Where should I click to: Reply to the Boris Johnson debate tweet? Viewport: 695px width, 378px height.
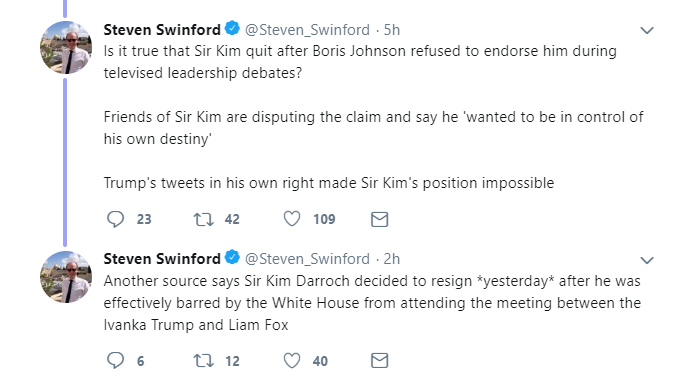116,219
